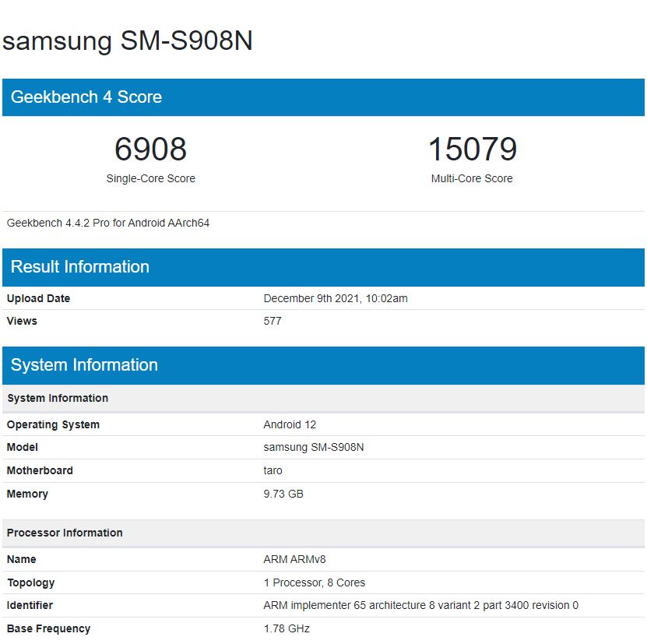Click the Result Information header
The image size is (647, 644).
(80, 267)
